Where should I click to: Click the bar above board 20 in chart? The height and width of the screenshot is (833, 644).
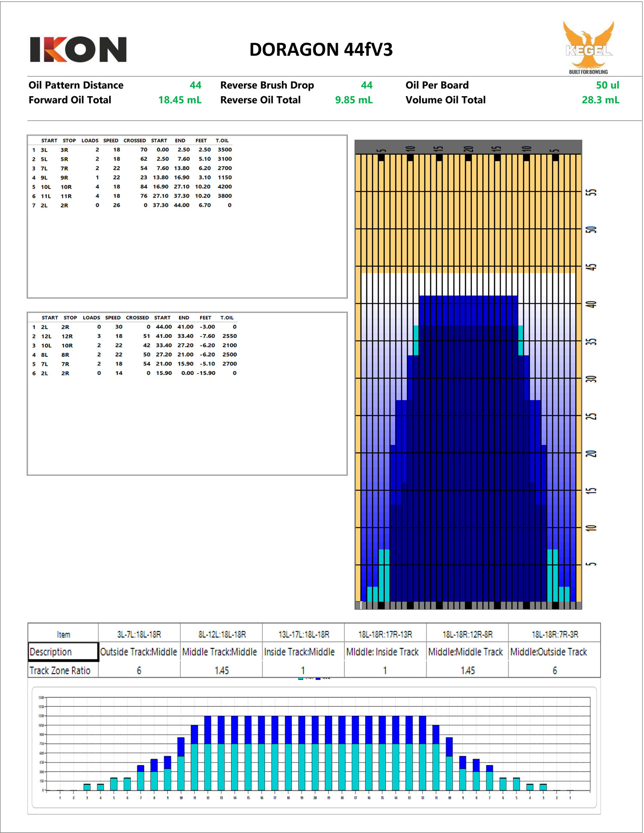[315, 753]
